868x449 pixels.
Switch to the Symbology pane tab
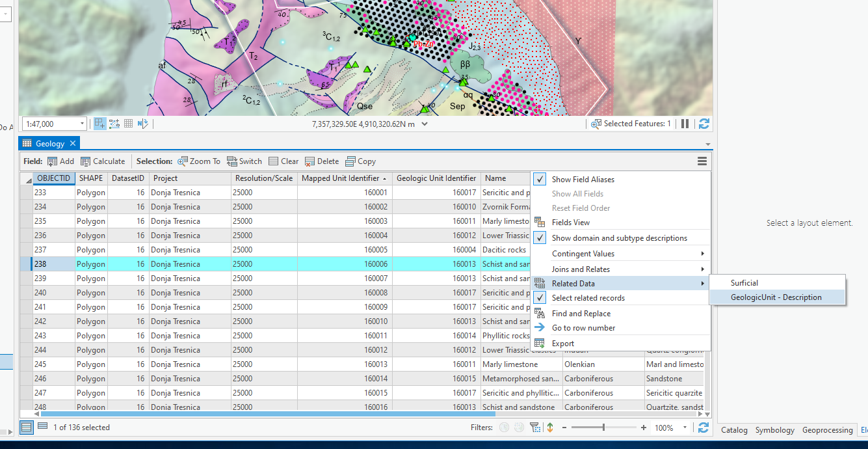click(774, 430)
